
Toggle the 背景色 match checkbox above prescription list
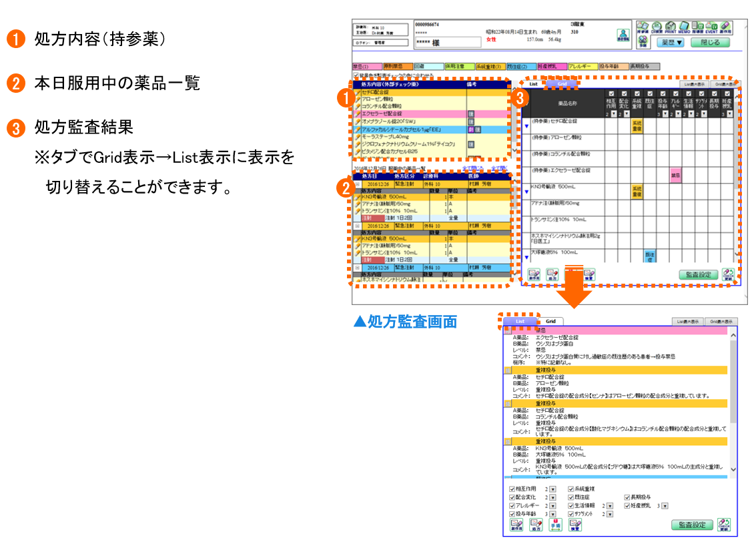[356, 75]
